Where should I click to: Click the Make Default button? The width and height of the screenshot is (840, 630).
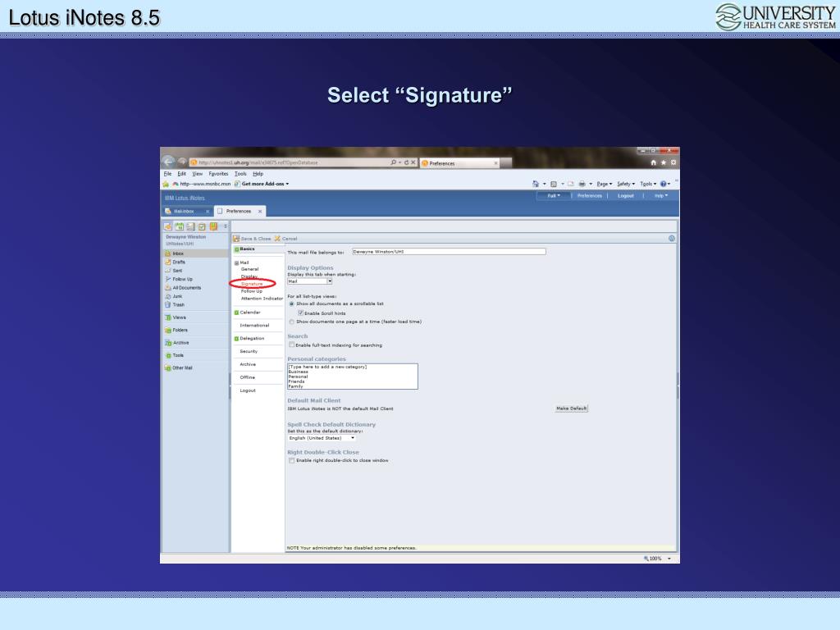571,409
